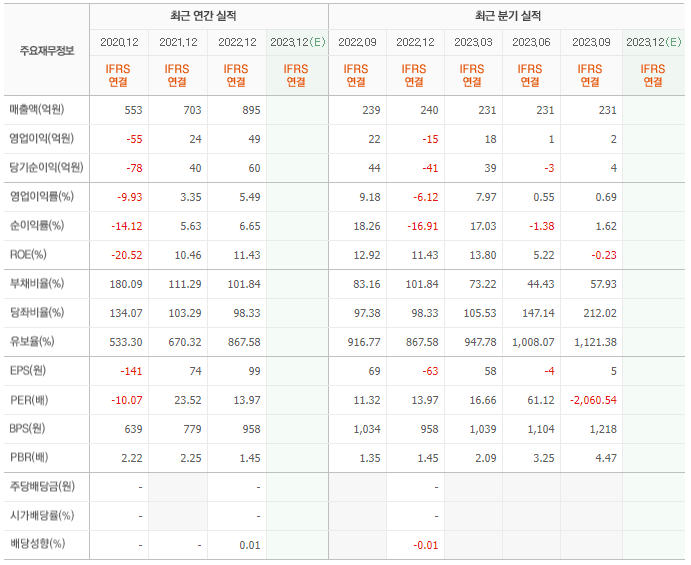Click the ROE(%) row label
Image resolution: width=691 pixels, height=565 pixels.
coord(28,255)
